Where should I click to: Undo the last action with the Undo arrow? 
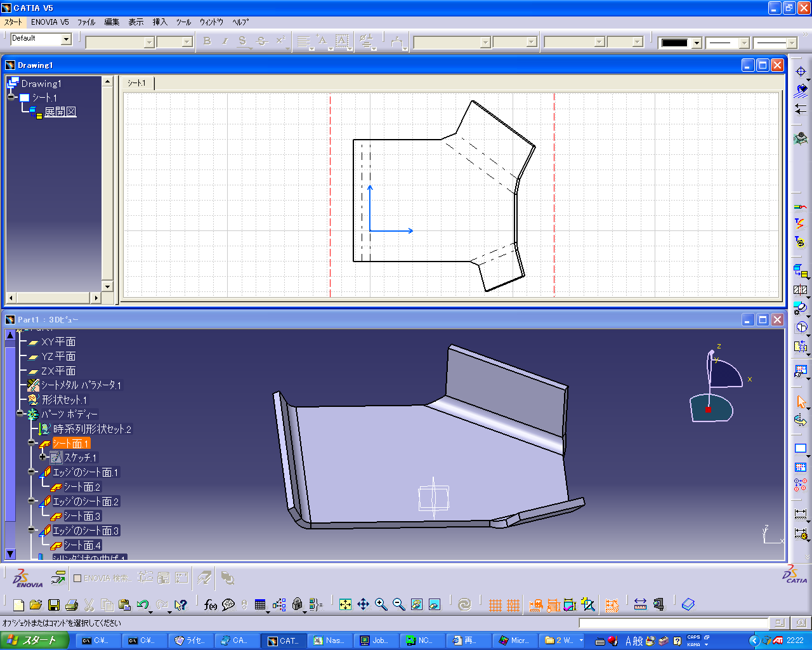click(x=143, y=605)
